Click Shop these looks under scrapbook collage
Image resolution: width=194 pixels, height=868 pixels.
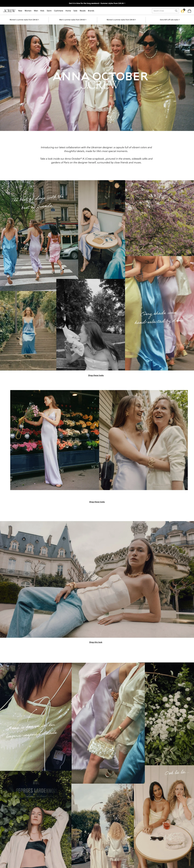coord(96,375)
